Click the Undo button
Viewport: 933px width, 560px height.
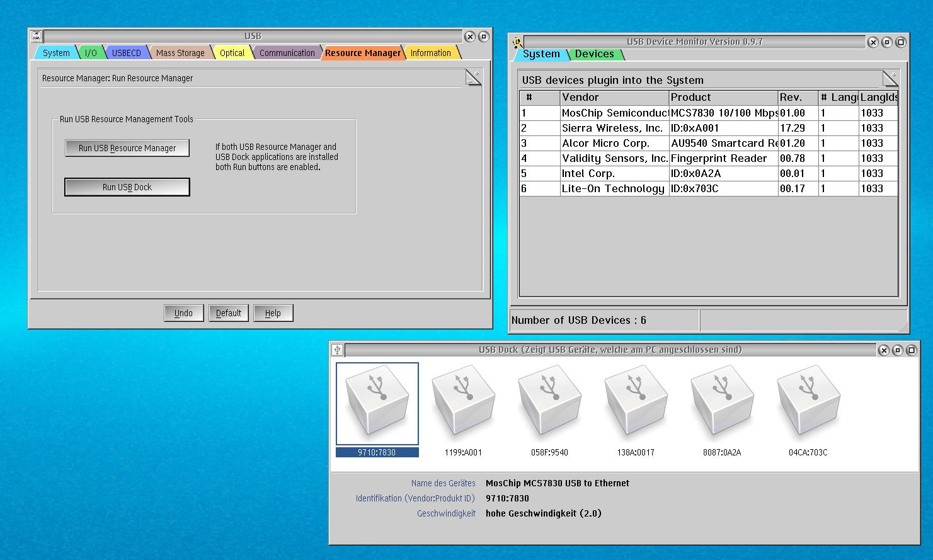coord(183,313)
